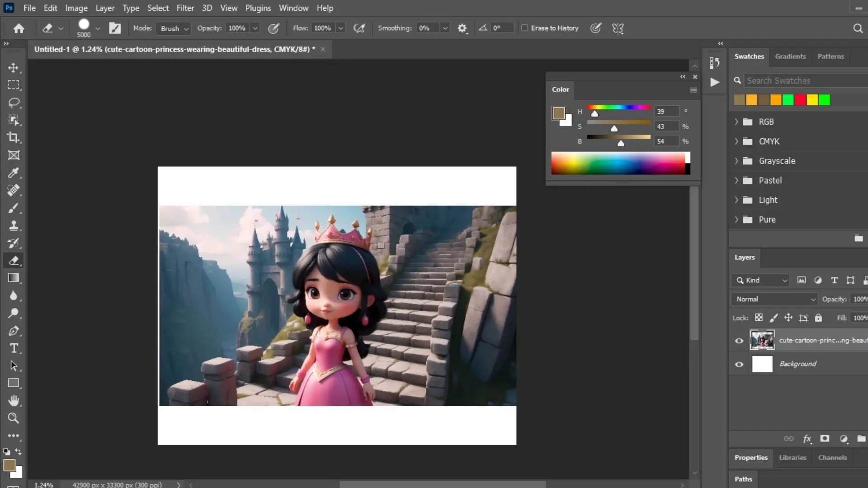Viewport: 868px width, 488px height.
Task: Open the Image menu
Action: point(76,8)
